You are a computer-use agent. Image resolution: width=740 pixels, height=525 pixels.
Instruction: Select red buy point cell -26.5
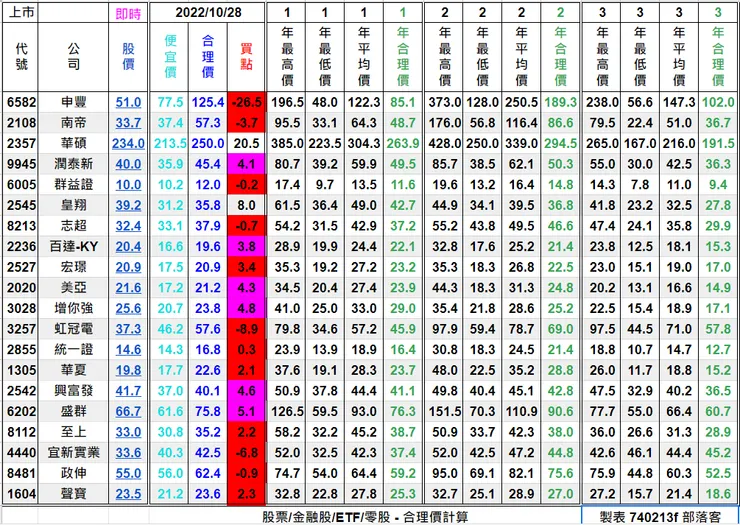tap(246, 102)
